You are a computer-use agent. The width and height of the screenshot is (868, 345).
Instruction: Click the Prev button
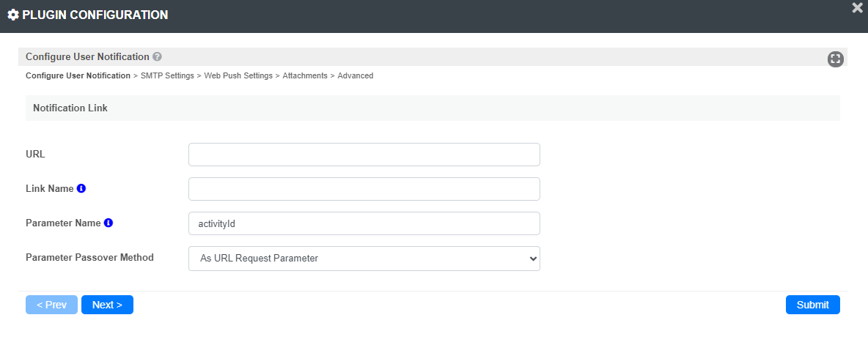point(51,305)
